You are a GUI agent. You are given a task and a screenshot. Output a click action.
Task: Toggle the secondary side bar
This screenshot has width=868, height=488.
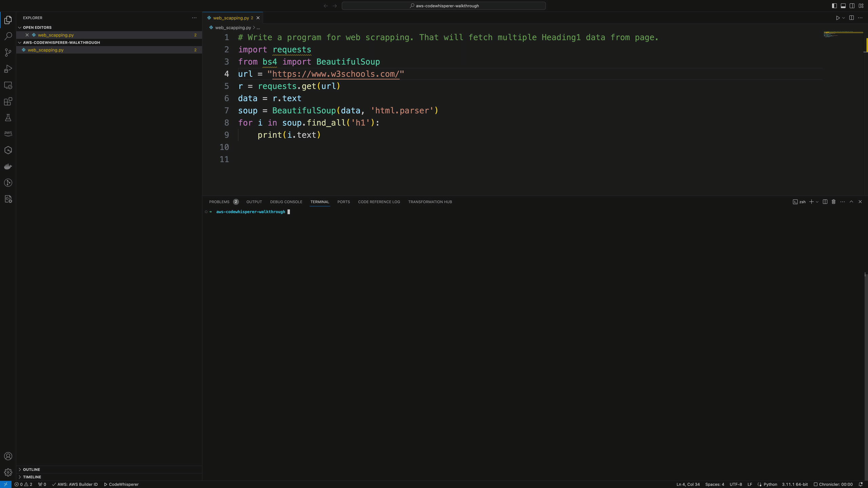[852, 6]
